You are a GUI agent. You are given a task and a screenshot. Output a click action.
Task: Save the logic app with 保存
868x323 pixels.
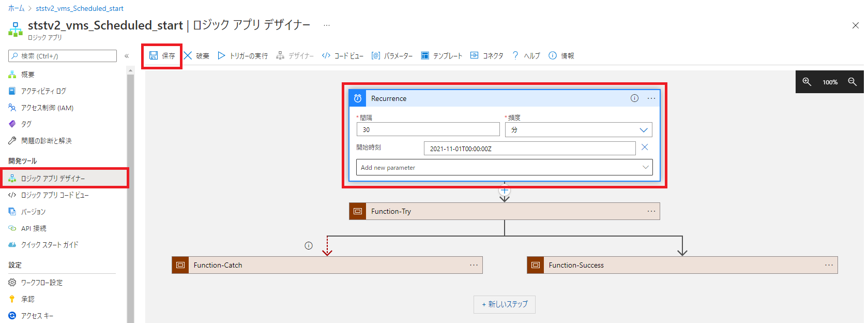[x=162, y=56]
